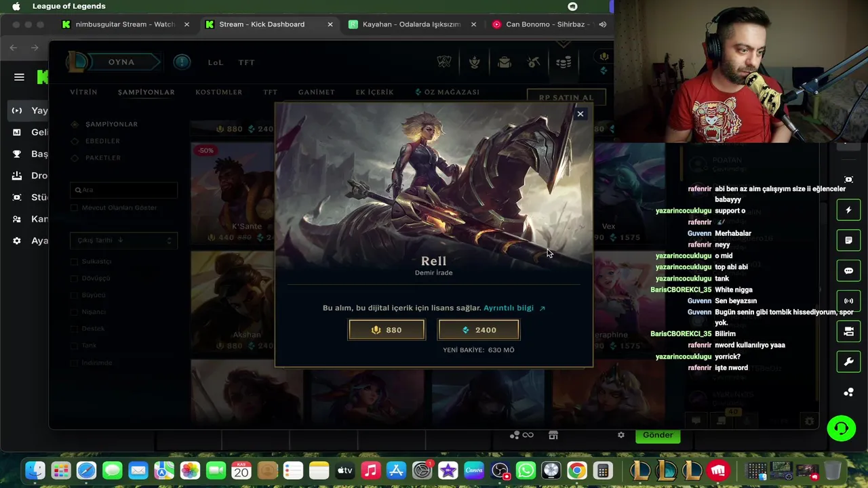Click the note icon in Kick right sidebar
868x488 pixels.
848,241
